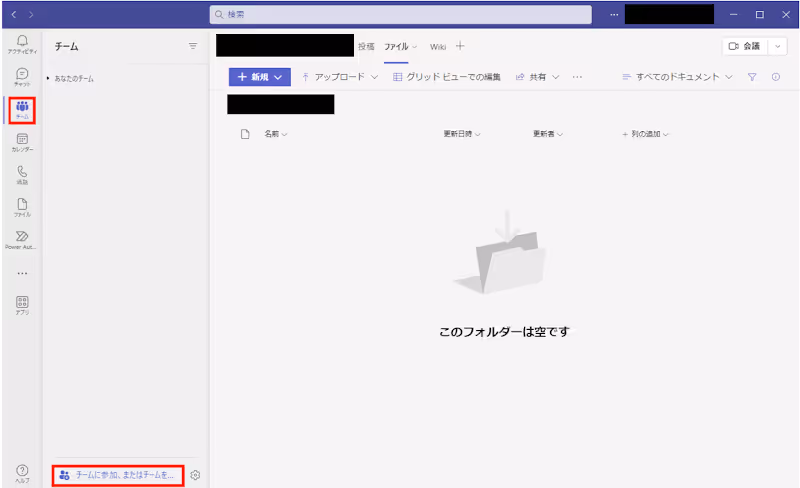Open the Chat icon in sidebar
The width and height of the screenshot is (800, 488).
[22, 77]
